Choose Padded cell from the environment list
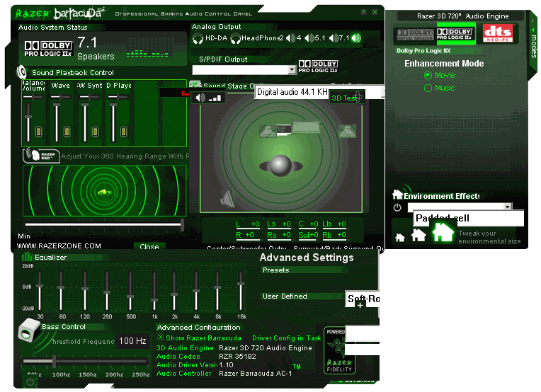This screenshot has width=541, height=392. 468,218
